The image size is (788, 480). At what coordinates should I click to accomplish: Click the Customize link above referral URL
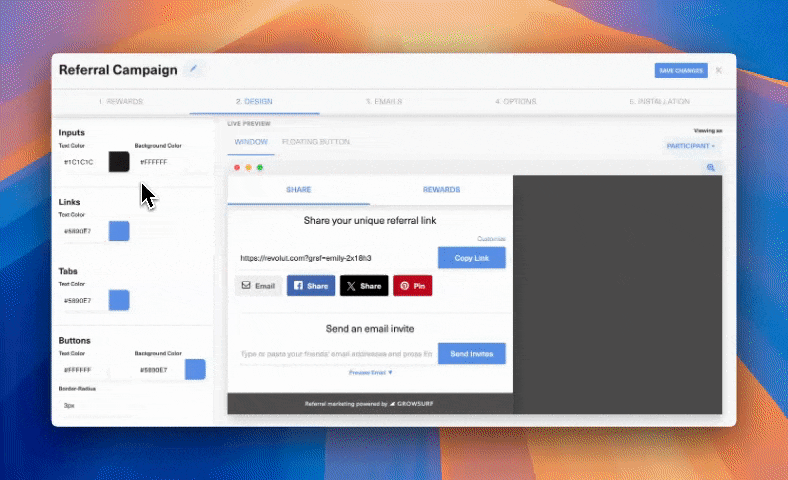click(x=491, y=239)
